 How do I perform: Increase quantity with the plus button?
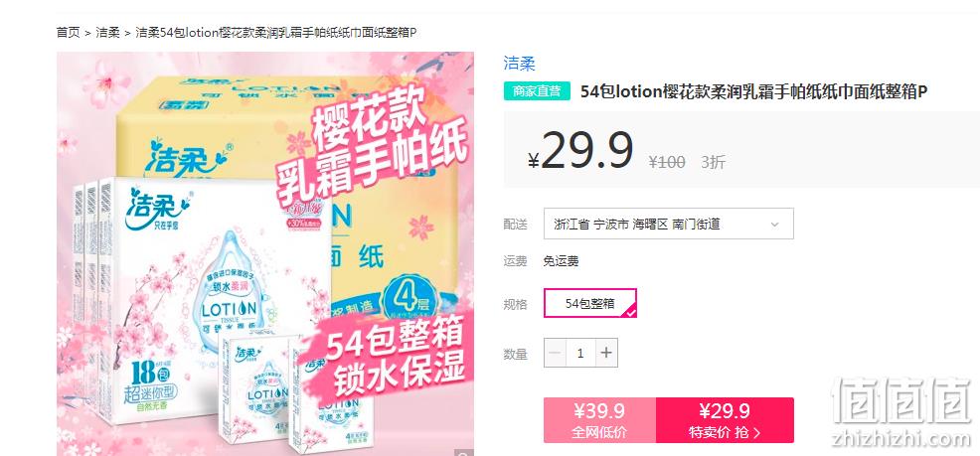pyautogui.click(x=606, y=354)
